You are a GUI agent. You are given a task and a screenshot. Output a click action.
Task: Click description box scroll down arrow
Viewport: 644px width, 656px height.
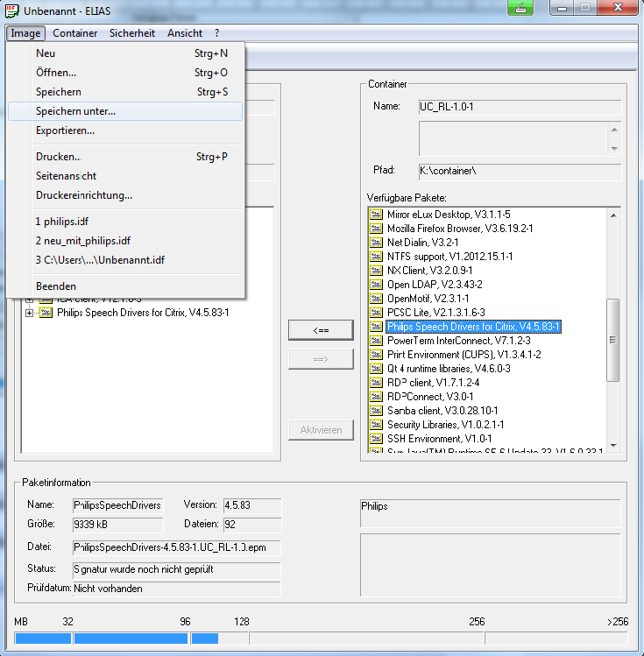point(614,149)
